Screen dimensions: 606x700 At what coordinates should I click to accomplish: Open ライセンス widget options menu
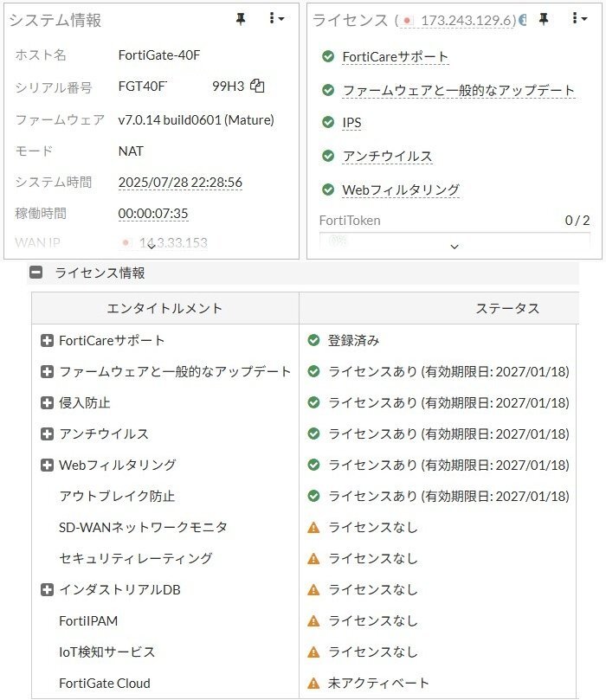579,19
